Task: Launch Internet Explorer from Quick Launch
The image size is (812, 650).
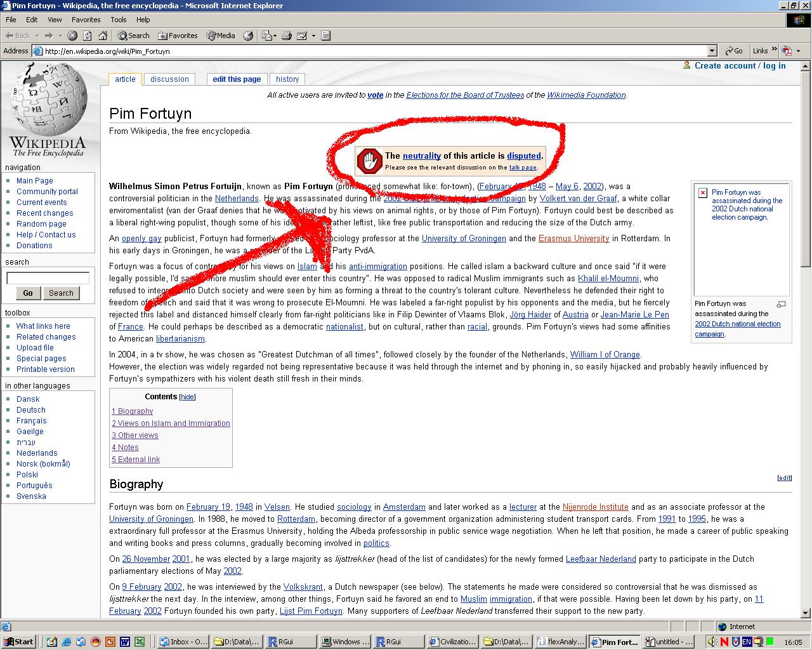Action: (66, 642)
